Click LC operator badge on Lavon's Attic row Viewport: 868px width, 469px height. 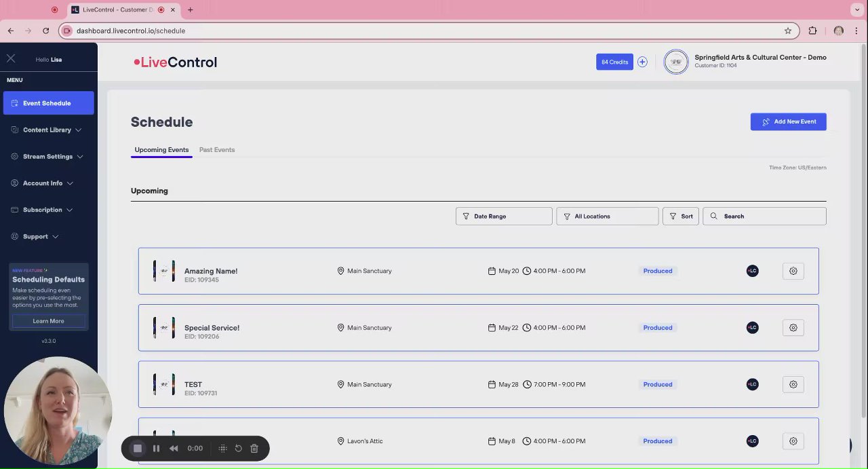click(752, 441)
